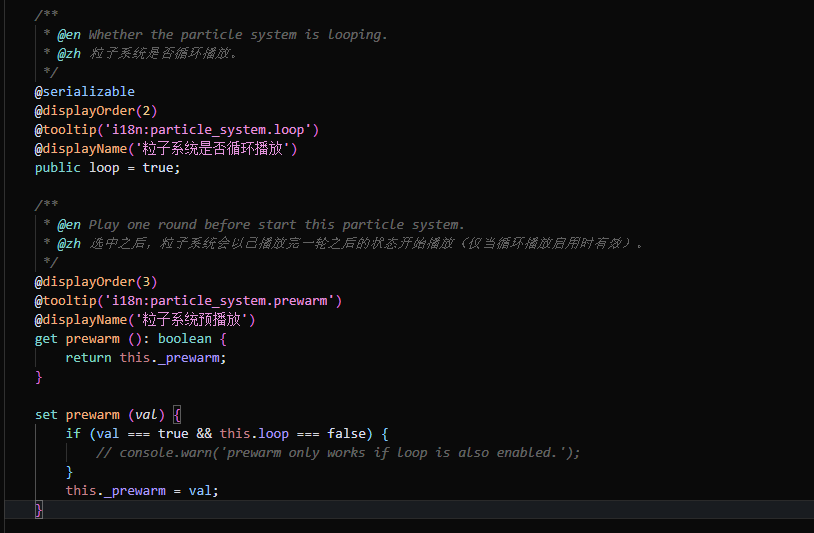Click the comment 'Play one round before start this particle system.'
The width and height of the screenshot is (814, 533).
(276, 225)
